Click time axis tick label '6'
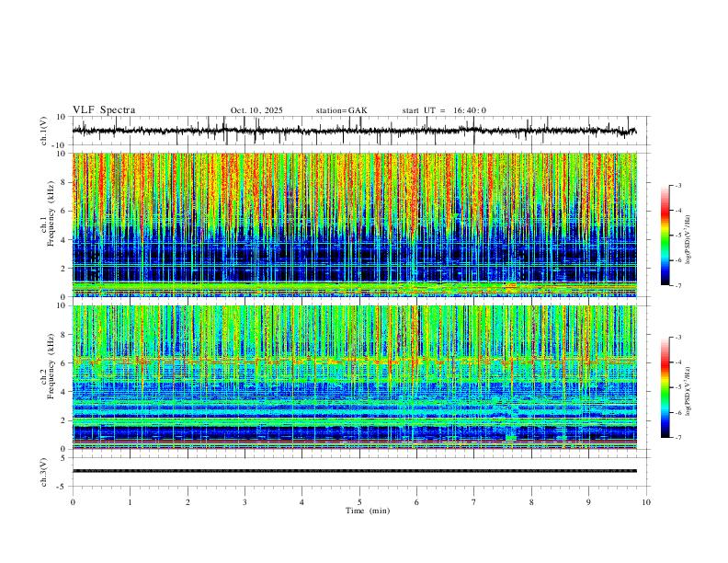728x563 pixels. (417, 502)
